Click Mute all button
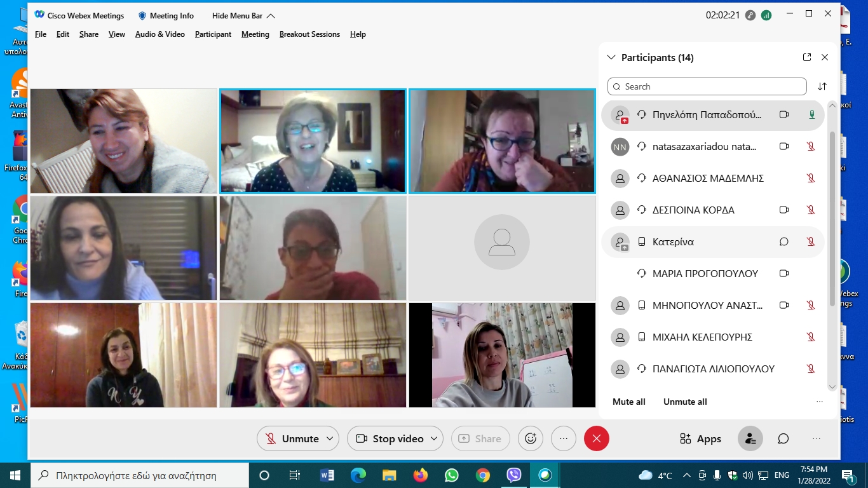The width and height of the screenshot is (868, 488). point(628,402)
